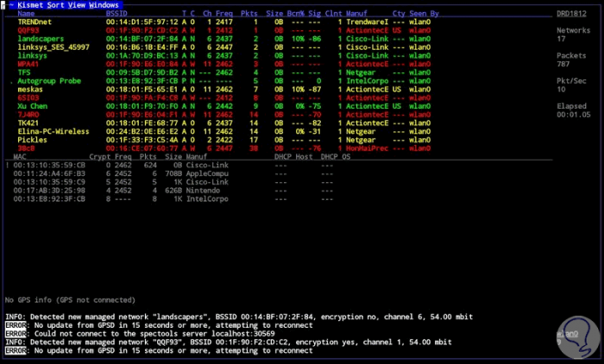Open the Windows menu
This screenshot has height=364, width=604.
click(104, 5)
